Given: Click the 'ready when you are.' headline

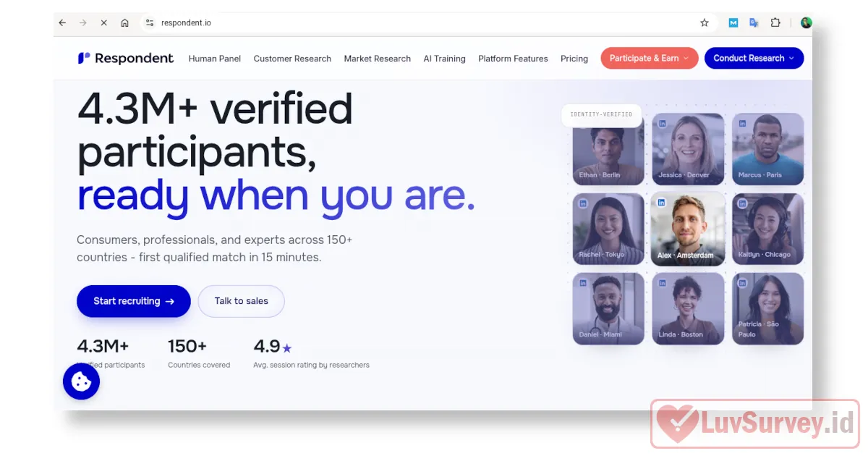Looking at the screenshot, I should click(276, 196).
